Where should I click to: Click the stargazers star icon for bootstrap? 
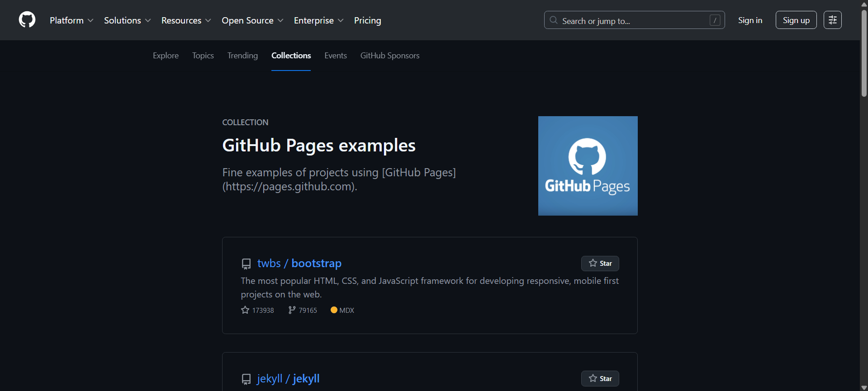(x=245, y=310)
